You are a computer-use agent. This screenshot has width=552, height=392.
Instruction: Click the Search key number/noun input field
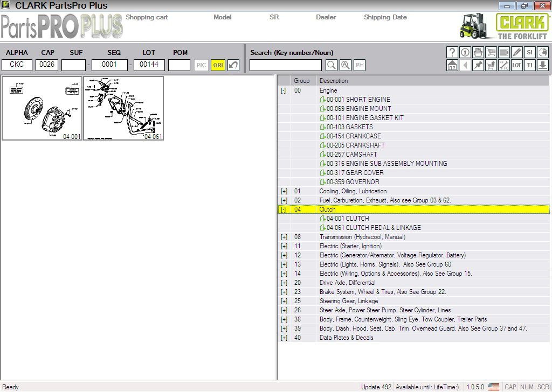click(x=286, y=65)
